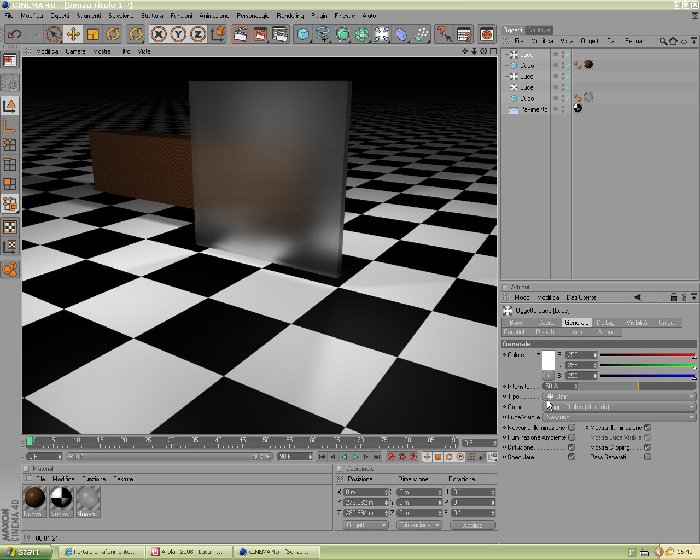The width and height of the screenshot is (700, 560).
Task: Click the record keyframe button
Action: [x=392, y=456]
